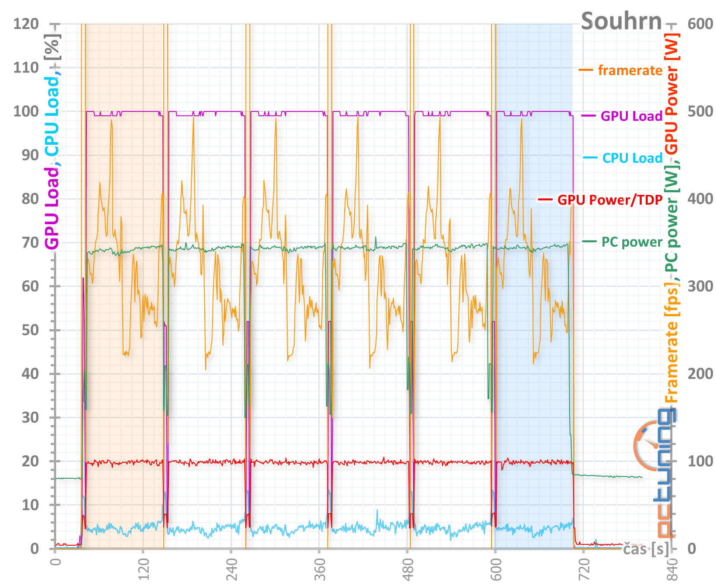Select the "GPU Load" legend entry label
This screenshot has width=716, height=588.
pos(631,116)
